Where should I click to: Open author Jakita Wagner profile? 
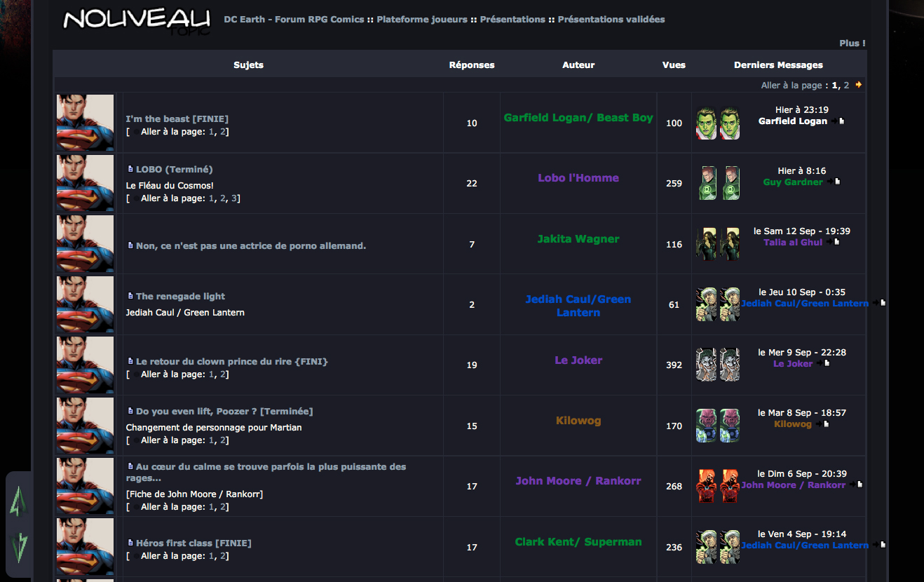(578, 239)
